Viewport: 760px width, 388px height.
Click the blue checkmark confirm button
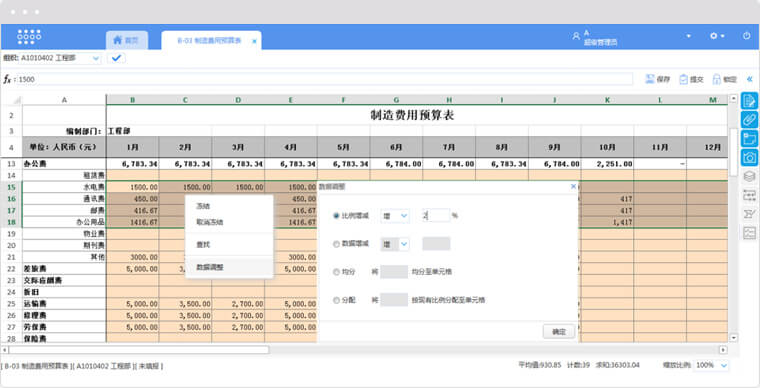116,58
